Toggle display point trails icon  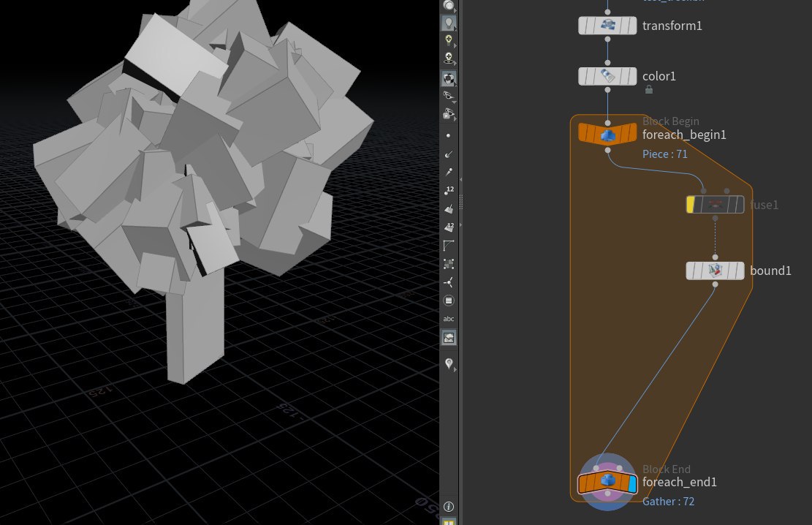tap(449, 172)
